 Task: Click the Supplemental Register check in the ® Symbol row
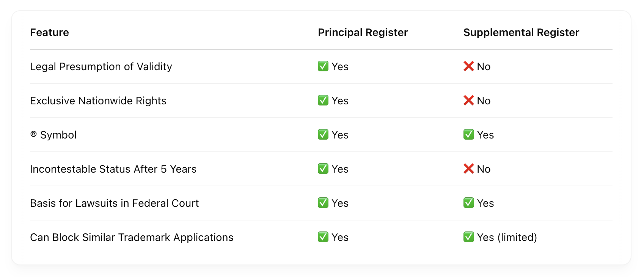[x=468, y=134]
